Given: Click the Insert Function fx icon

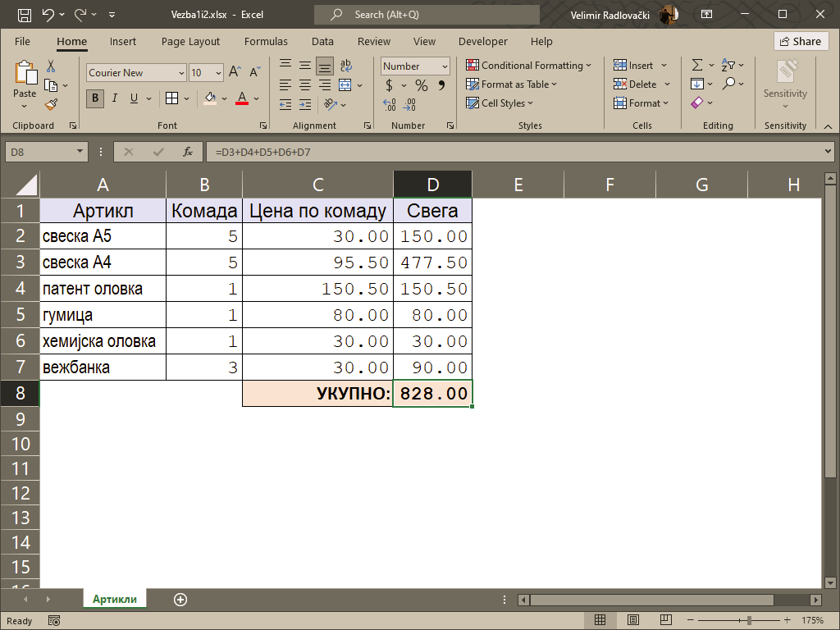Looking at the screenshot, I should (x=187, y=152).
